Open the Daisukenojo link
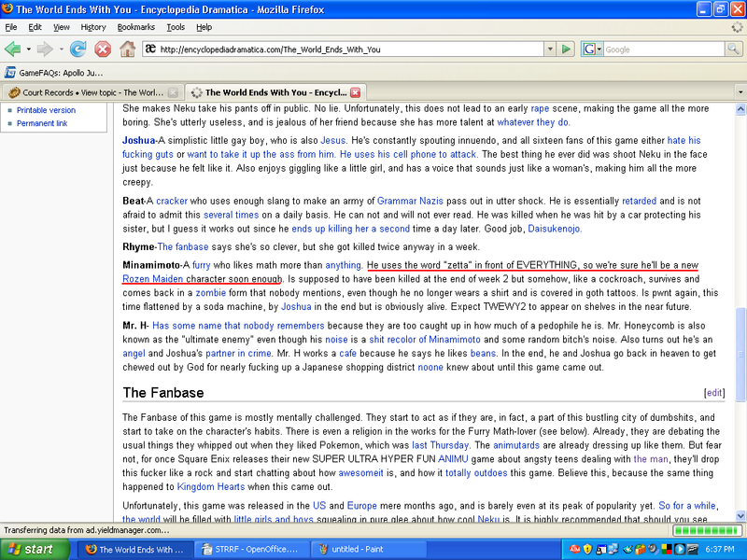Screen dimensions: 747x560 tap(554, 229)
